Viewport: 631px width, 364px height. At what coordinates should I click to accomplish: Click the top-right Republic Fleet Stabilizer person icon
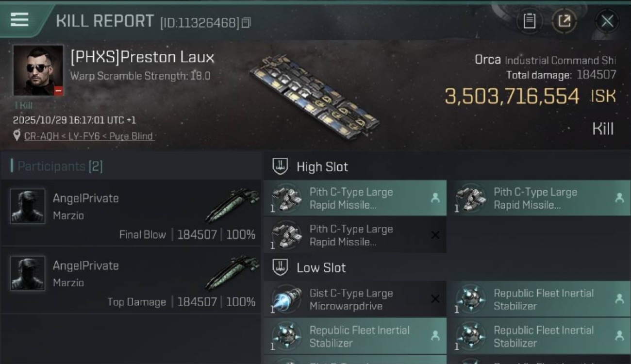coord(619,299)
